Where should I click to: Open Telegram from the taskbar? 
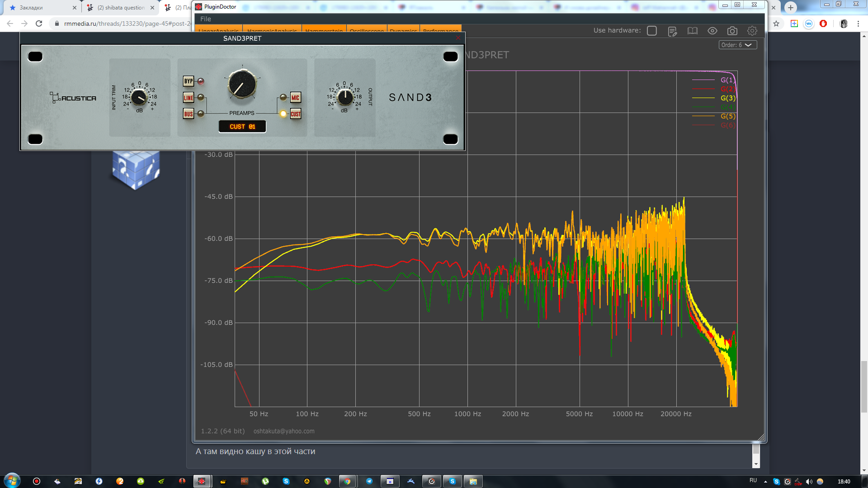click(x=369, y=481)
